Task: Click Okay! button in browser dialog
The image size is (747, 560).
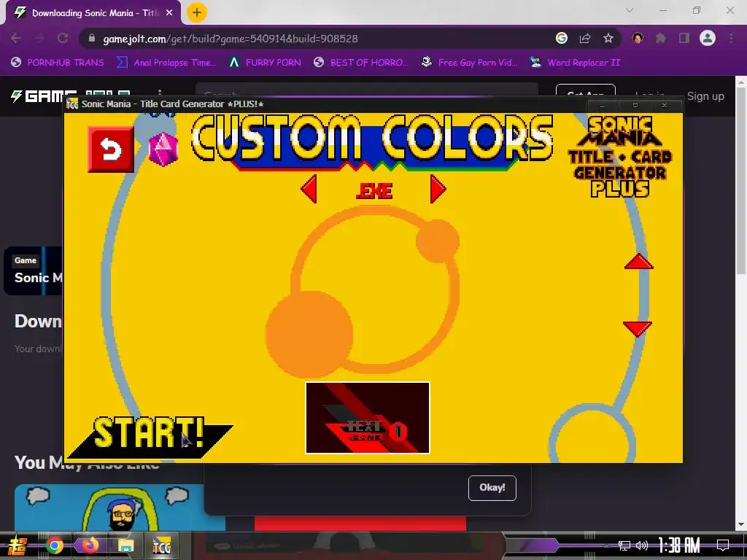Action: tap(492, 488)
